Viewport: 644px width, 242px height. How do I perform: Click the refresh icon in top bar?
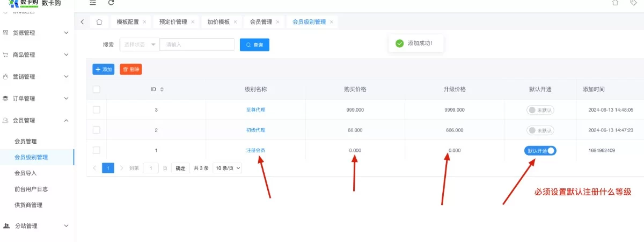(111, 3)
